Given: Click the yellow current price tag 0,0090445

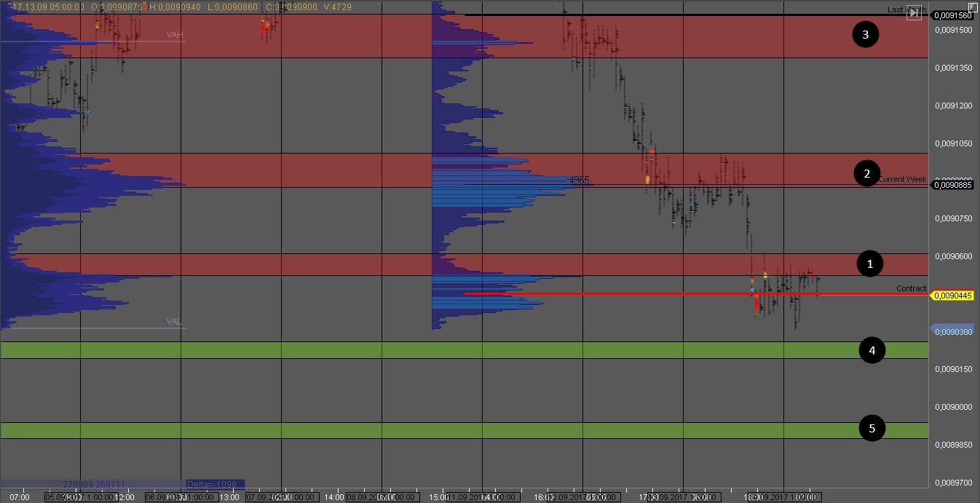Looking at the screenshot, I should click(953, 296).
